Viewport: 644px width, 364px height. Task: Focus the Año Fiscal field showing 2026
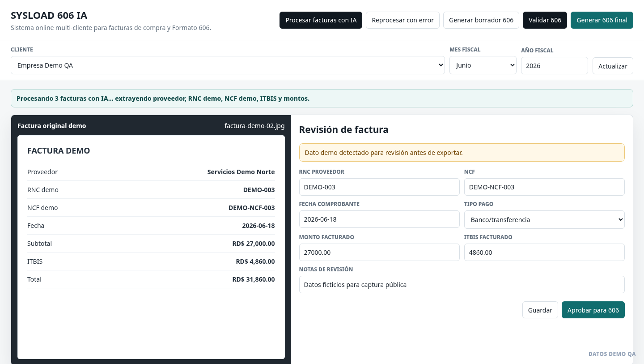point(555,66)
